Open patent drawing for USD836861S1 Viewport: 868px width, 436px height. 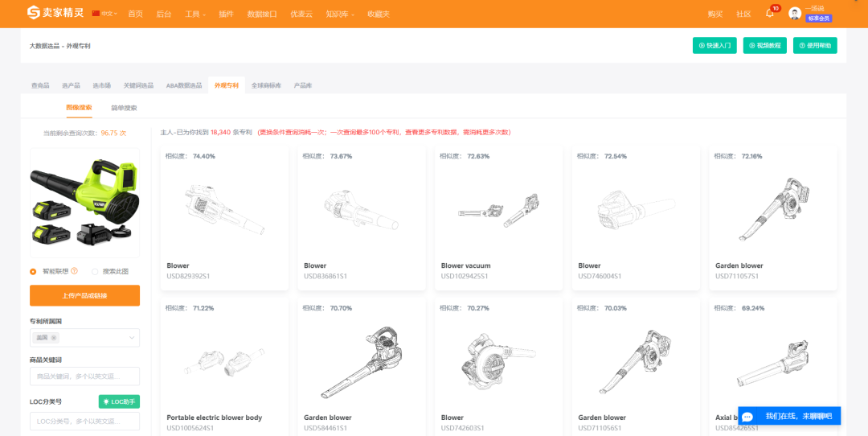coord(362,211)
